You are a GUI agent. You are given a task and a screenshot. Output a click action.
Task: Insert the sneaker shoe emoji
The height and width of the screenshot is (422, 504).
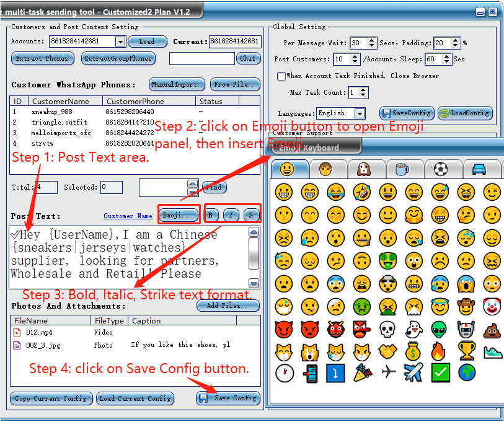(x=492, y=353)
